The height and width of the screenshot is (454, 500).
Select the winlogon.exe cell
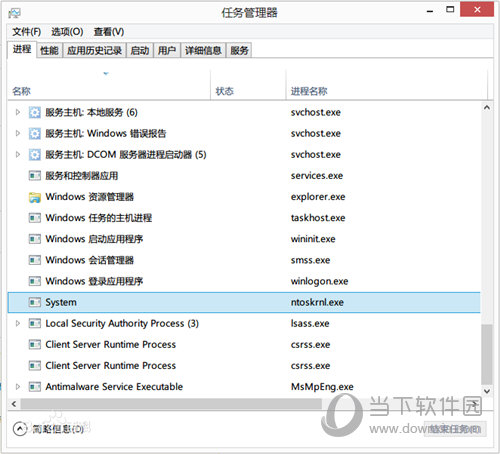click(319, 281)
